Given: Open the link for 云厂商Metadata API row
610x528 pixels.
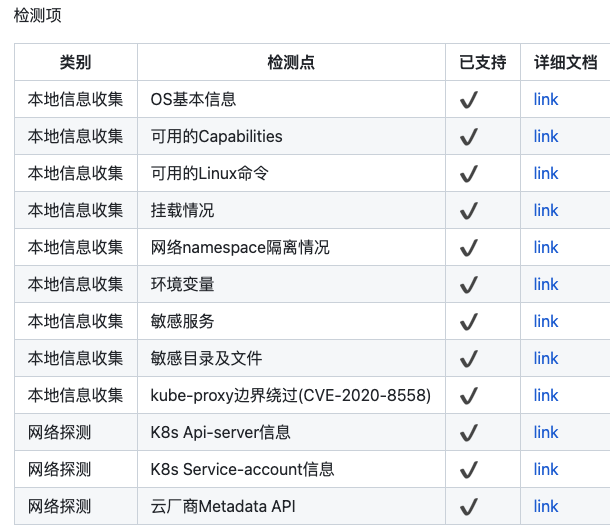Looking at the screenshot, I should click(545, 506).
